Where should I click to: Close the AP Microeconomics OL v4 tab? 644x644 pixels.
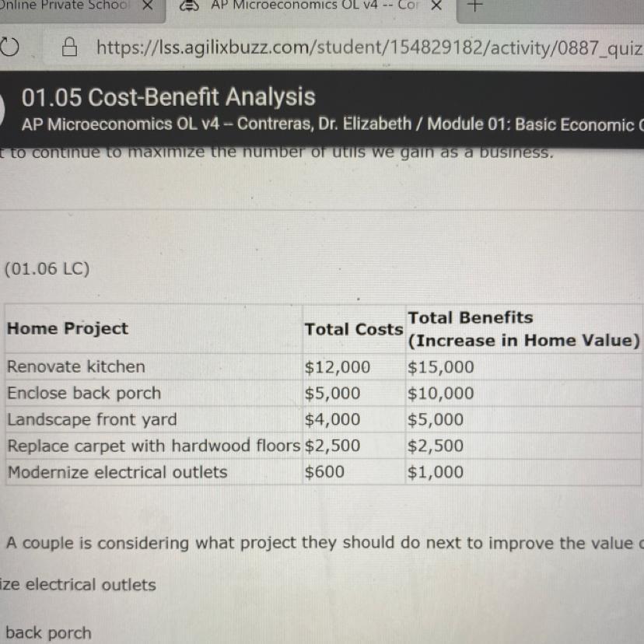point(437,5)
